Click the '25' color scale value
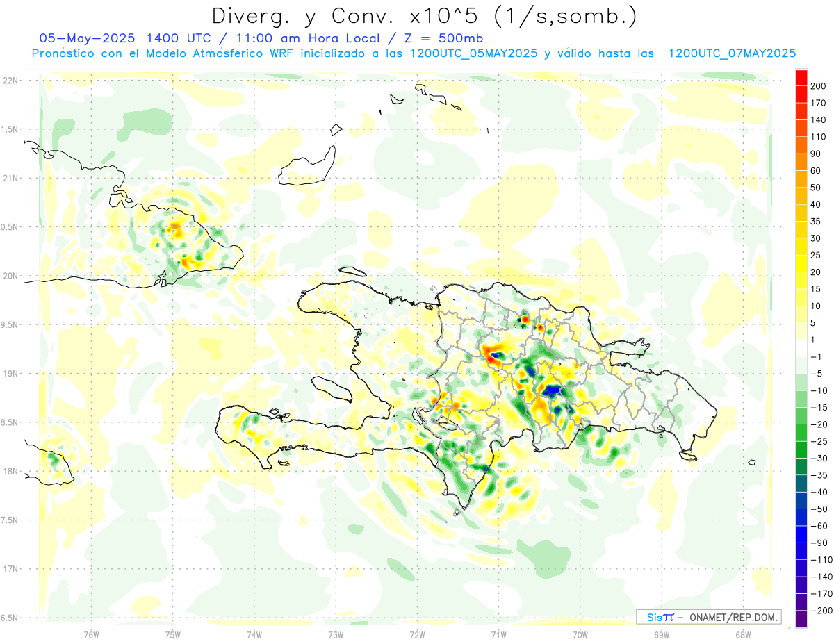This screenshot has width=834, height=644. (817, 255)
